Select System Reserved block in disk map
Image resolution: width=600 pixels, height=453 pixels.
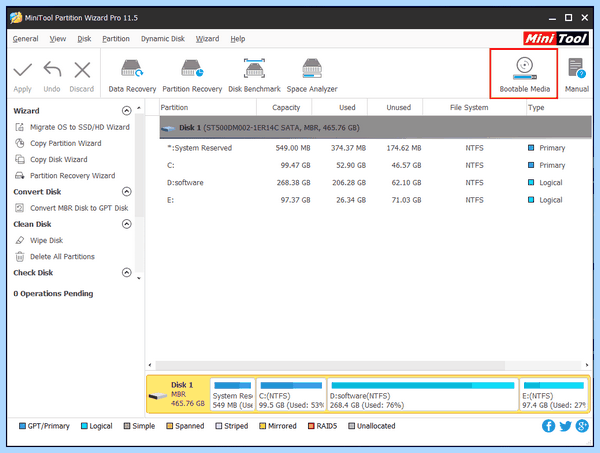(233, 394)
